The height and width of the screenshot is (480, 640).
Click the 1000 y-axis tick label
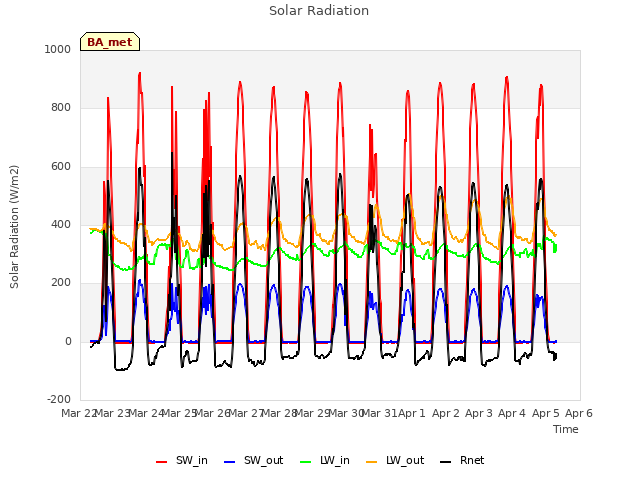coord(58,49)
